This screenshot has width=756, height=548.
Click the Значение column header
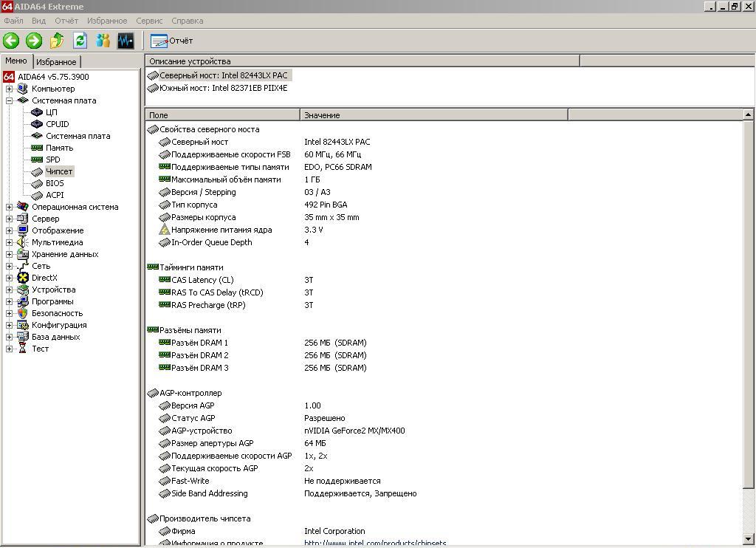coord(433,114)
